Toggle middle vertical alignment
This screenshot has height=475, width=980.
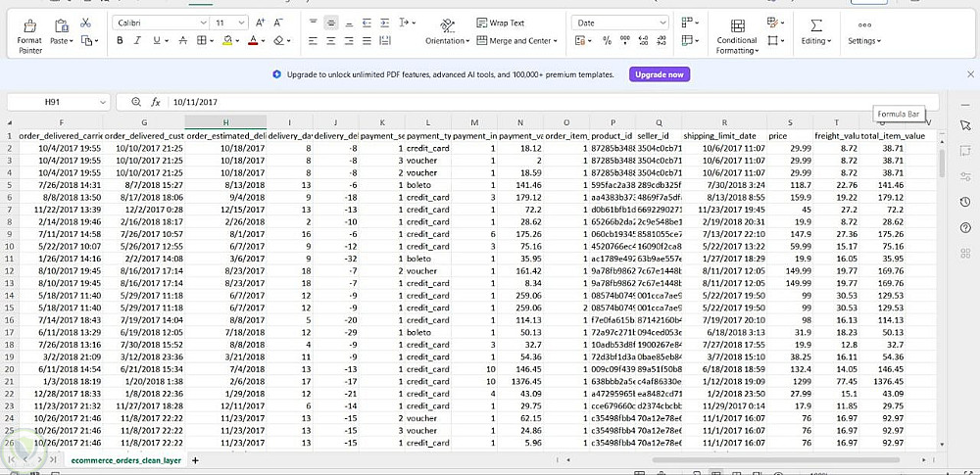[x=330, y=24]
